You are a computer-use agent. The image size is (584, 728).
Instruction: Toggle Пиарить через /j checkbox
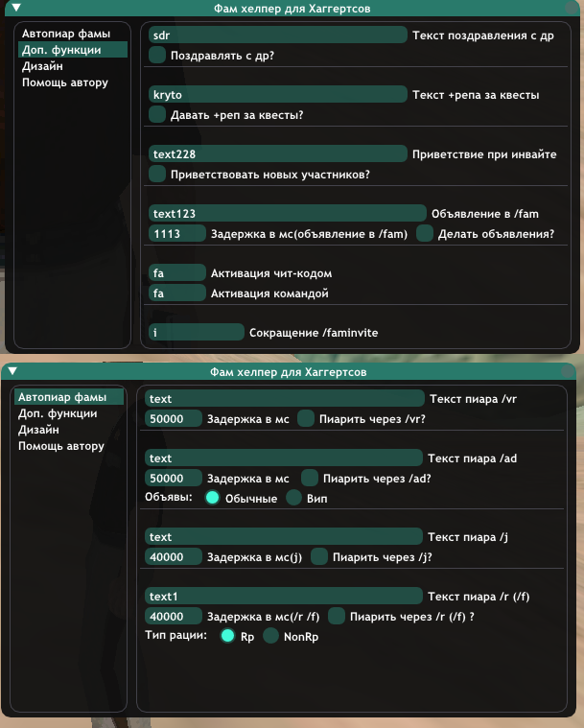pyautogui.click(x=319, y=556)
